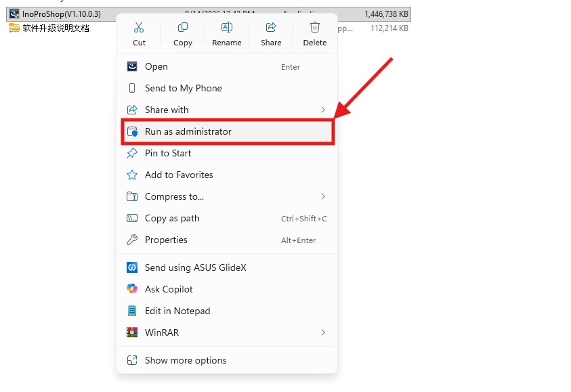Viewport: 571px width, 392px height.
Task: Select Run as administrator
Action: click(227, 131)
